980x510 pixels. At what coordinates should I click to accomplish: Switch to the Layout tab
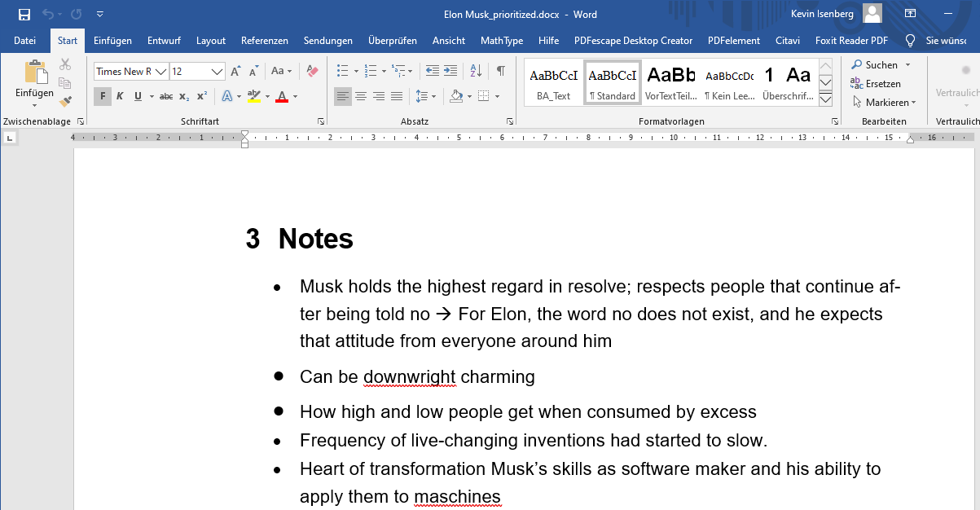211,41
